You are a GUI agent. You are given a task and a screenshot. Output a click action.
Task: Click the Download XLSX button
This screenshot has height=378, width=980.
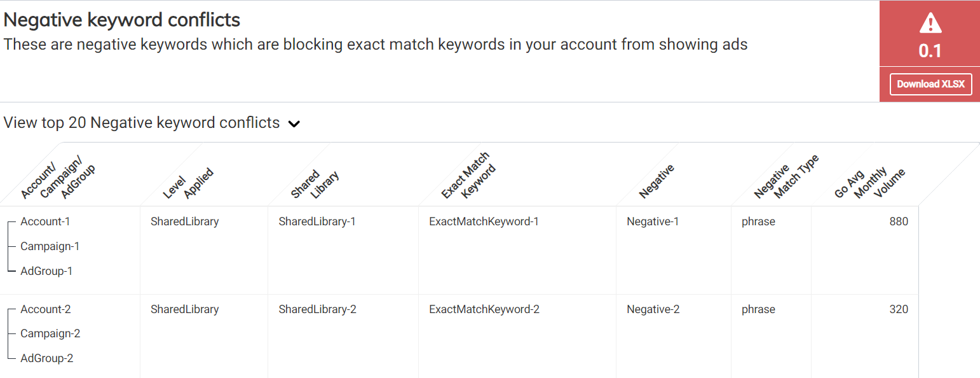[x=930, y=84]
